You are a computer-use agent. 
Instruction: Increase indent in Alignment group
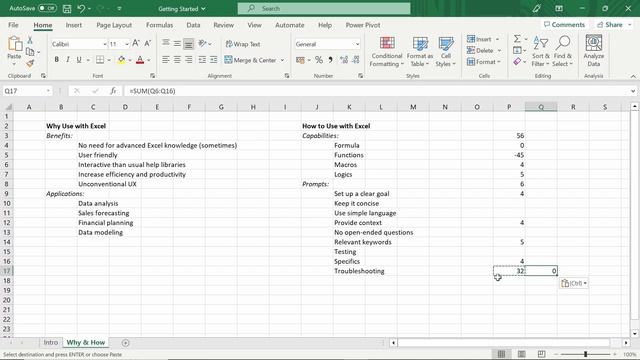click(213, 60)
